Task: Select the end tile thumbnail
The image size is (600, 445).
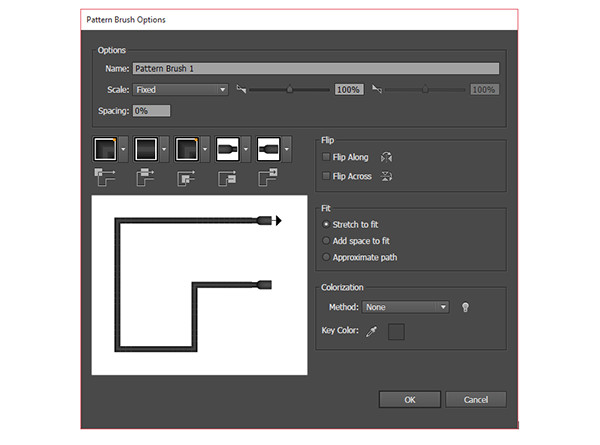Action: (x=269, y=149)
